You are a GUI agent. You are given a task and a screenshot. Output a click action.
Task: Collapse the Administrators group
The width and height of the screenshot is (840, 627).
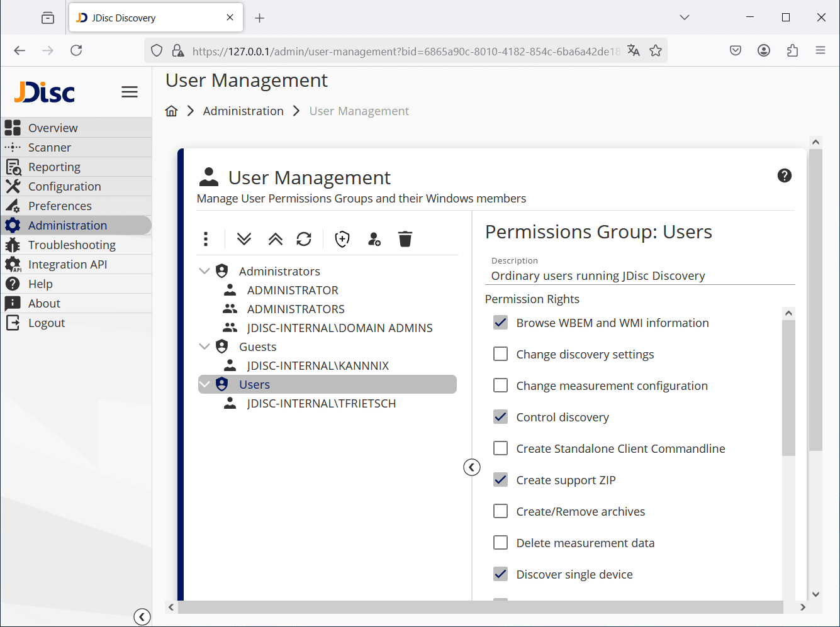click(204, 270)
